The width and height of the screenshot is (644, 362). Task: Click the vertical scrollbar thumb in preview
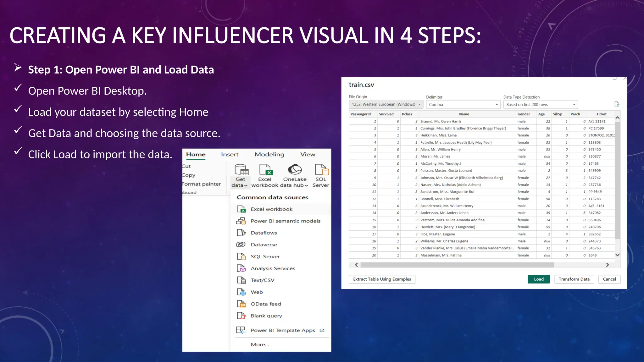coord(618,181)
